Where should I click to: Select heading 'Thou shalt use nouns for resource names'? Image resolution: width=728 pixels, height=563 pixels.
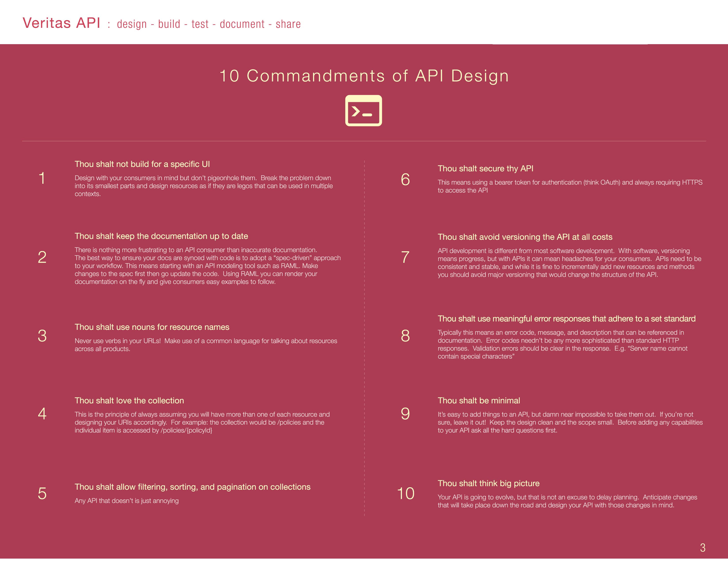pos(152,327)
